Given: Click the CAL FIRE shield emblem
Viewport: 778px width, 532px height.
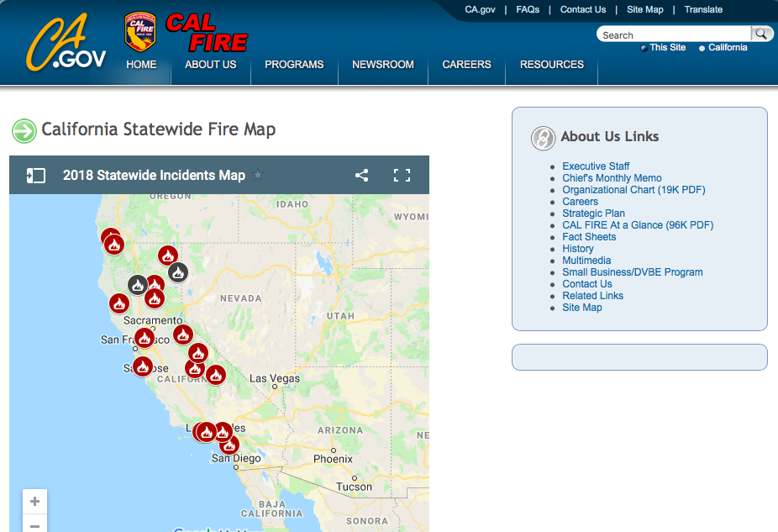Looking at the screenshot, I should tap(140, 32).
